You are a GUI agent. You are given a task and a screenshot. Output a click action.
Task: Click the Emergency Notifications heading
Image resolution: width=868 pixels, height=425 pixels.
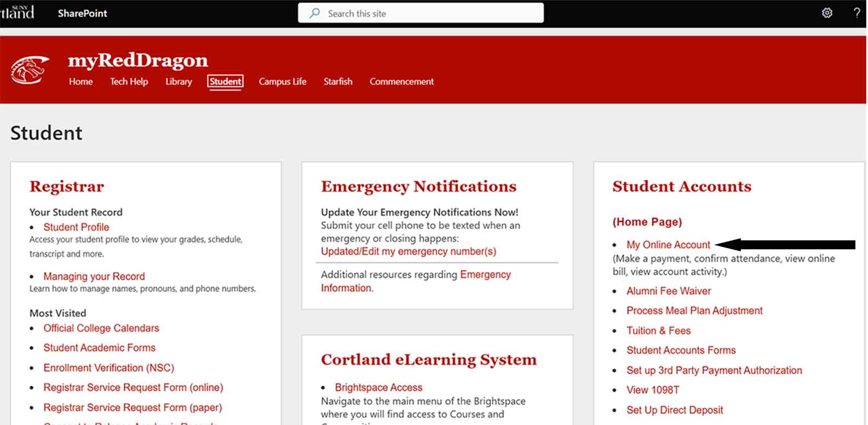point(418,187)
